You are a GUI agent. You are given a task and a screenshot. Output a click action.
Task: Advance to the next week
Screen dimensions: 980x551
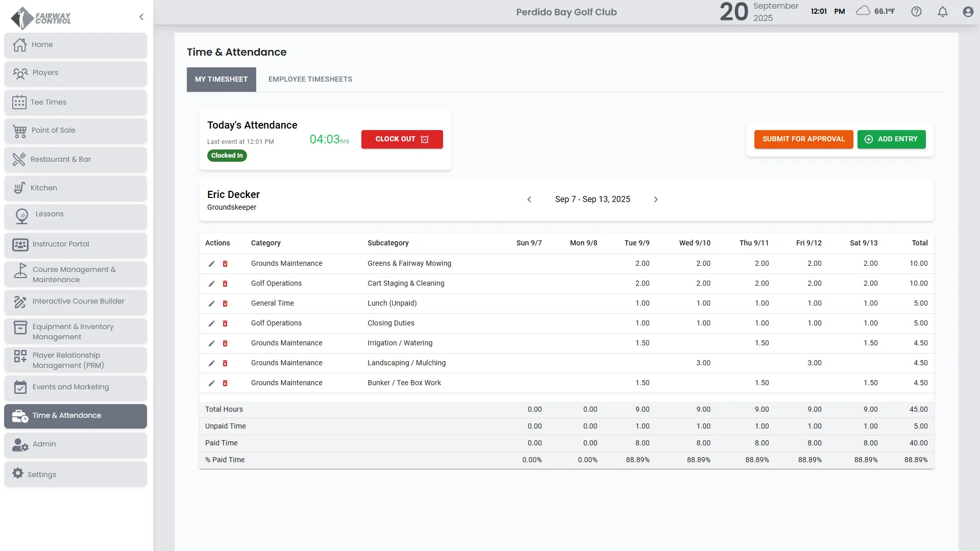pyautogui.click(x=656, y=199)
